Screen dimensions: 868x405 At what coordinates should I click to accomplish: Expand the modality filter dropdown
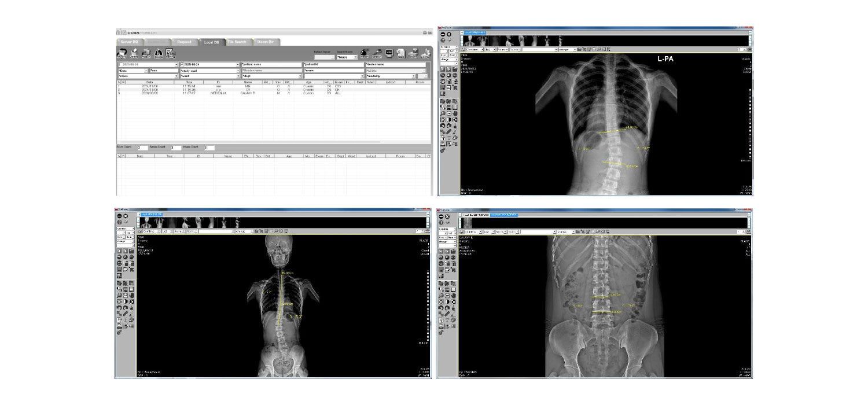click(x=414, y=76)
